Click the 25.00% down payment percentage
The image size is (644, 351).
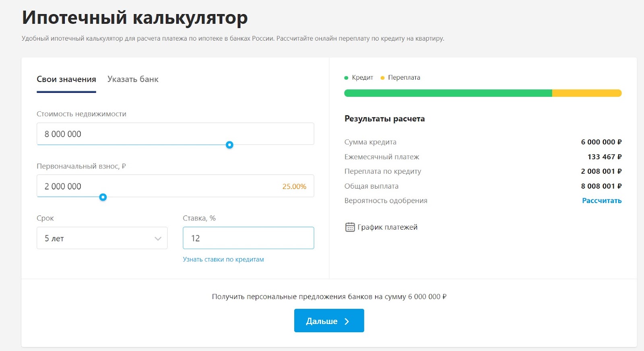294,187
